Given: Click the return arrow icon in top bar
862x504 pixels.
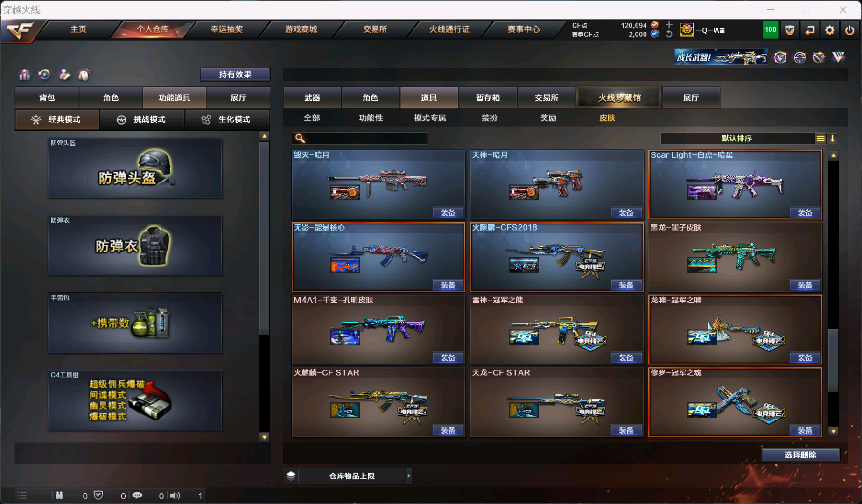Looking at the screenshot, I should pos(810,30).
